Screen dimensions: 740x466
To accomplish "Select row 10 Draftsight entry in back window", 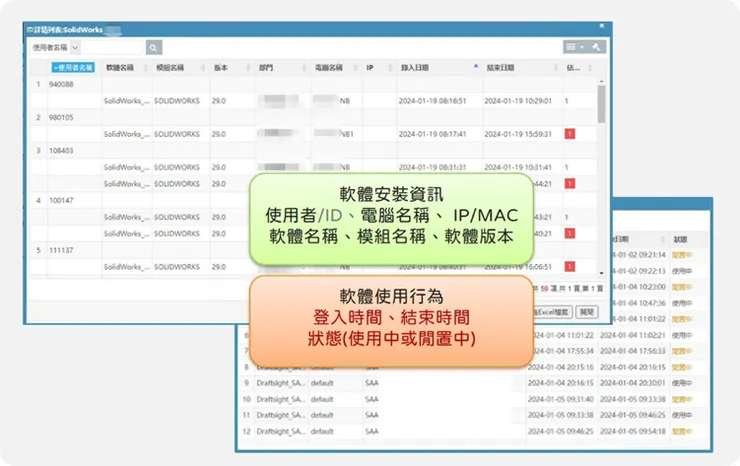I will pyautogui.click(x=474, y=399).
